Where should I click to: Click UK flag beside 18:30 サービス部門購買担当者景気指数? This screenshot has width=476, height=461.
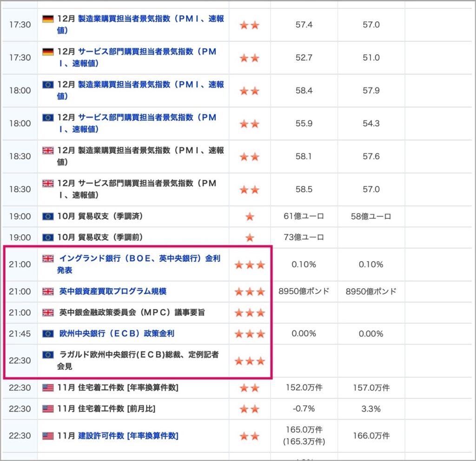(x=48, y=184)
